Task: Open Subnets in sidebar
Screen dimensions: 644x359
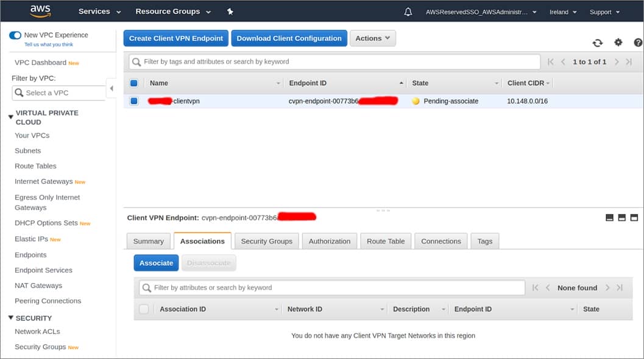Action: [27, 150]
